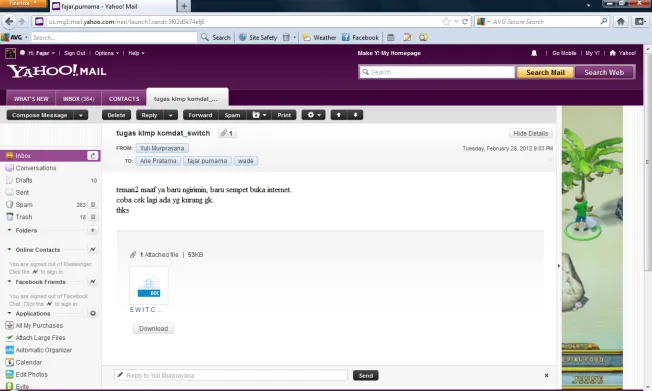Collapse the Facebook Friends section
652x391 pixels.
coord(10,282)
